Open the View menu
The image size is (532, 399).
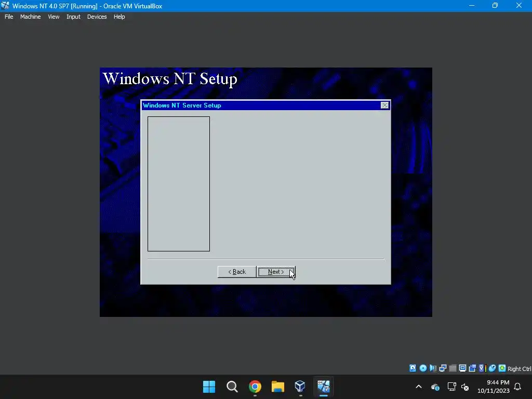54,17
